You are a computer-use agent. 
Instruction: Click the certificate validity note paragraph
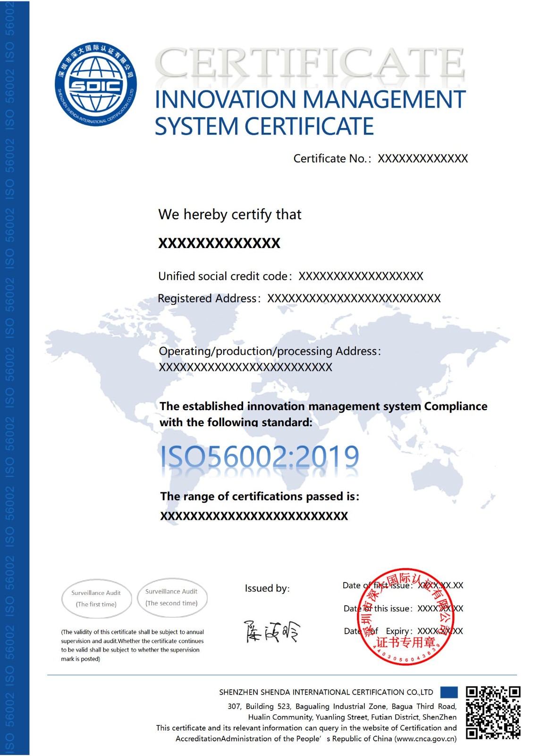tap(132, 645)
